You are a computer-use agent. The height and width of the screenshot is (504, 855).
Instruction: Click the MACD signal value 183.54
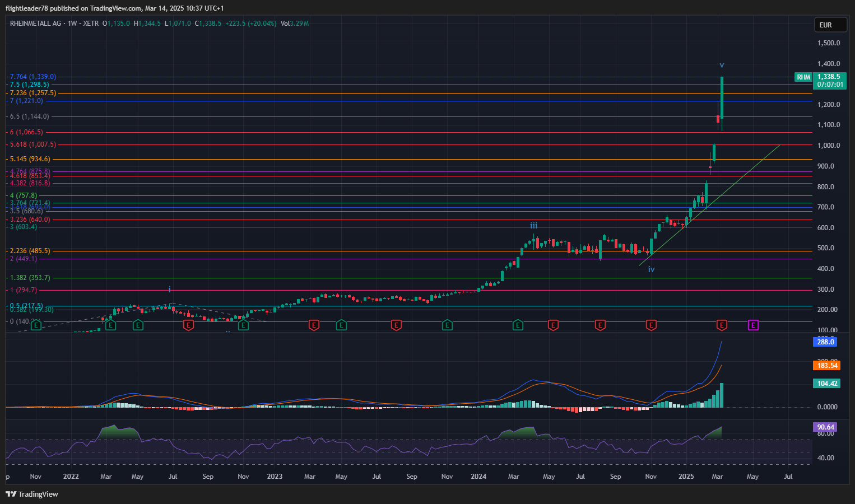click(826, 365)
